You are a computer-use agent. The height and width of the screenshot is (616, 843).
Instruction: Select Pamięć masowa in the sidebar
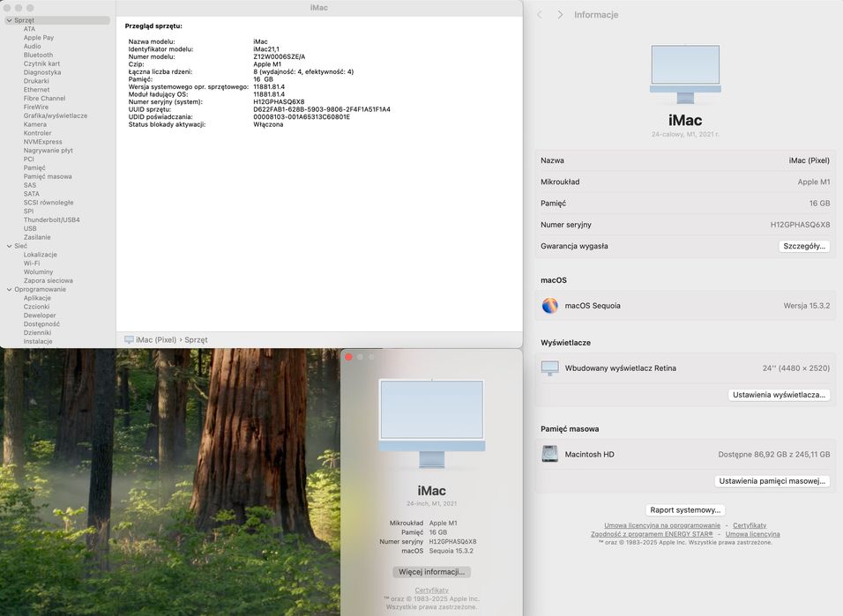tap(48, 176)
